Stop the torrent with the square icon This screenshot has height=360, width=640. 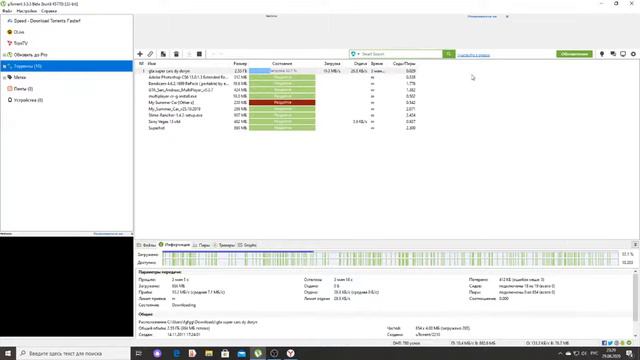[199, 54]
